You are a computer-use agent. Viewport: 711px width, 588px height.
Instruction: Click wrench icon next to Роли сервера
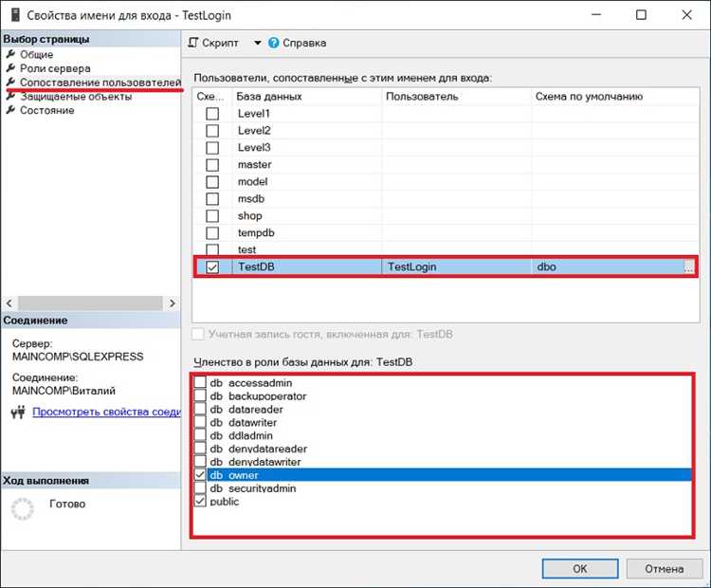click(10, 68)
